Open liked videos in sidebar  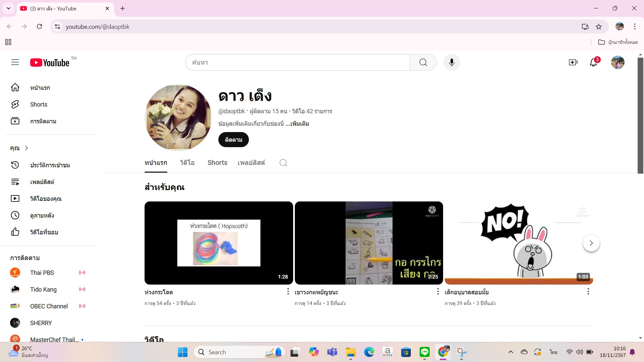coord(44,232)
